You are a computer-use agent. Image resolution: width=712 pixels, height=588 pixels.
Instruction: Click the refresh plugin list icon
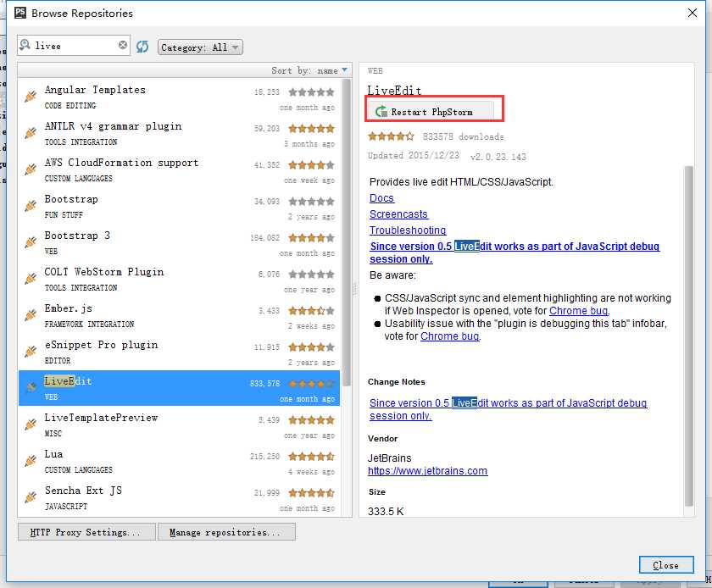(142, 47)
